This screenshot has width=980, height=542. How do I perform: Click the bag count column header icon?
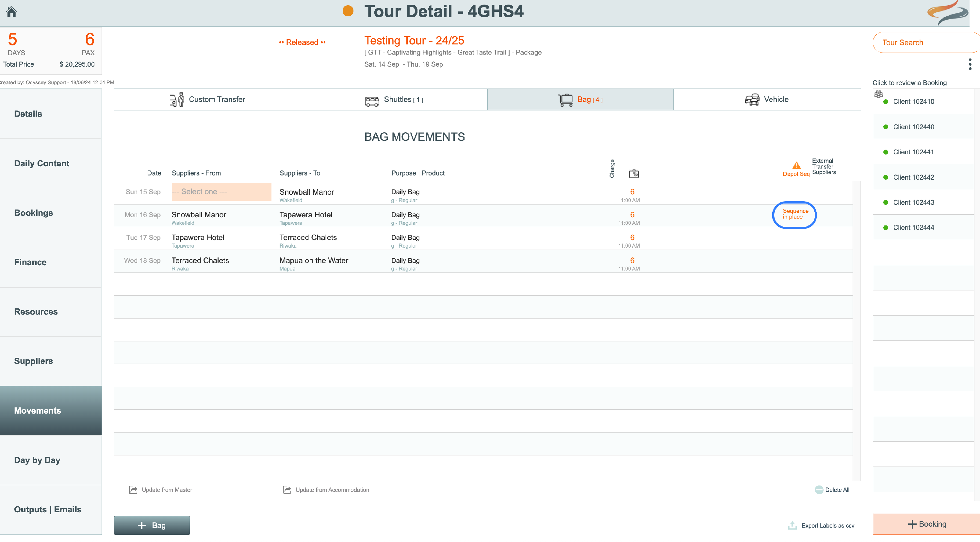[633, 174]
